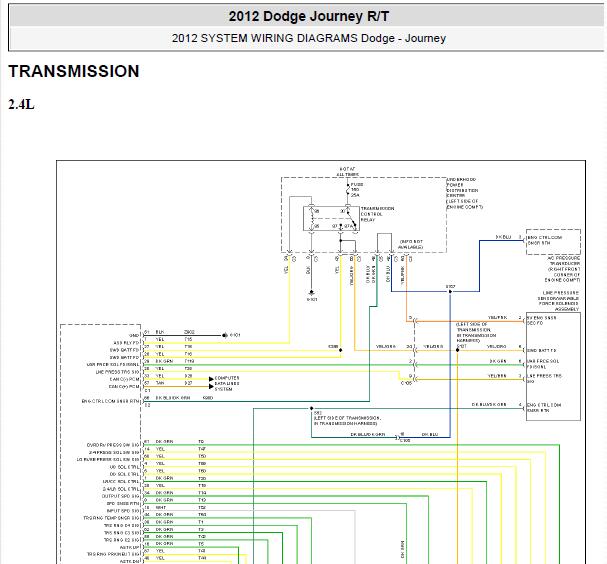Click the 'COMPUTER DATA LINES SYSTEM' label
This screenshot has height=564, width=607.
pos(227,383)
